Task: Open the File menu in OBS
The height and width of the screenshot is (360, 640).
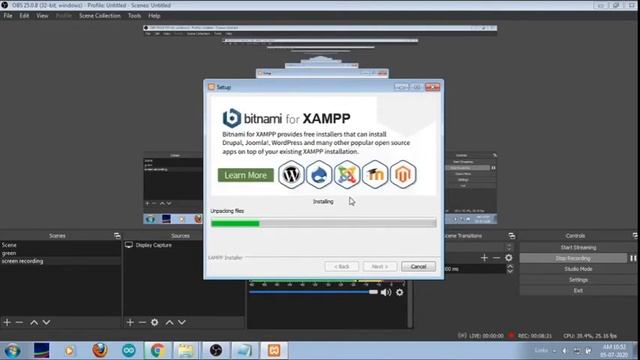Action: (x=8, y=16)
